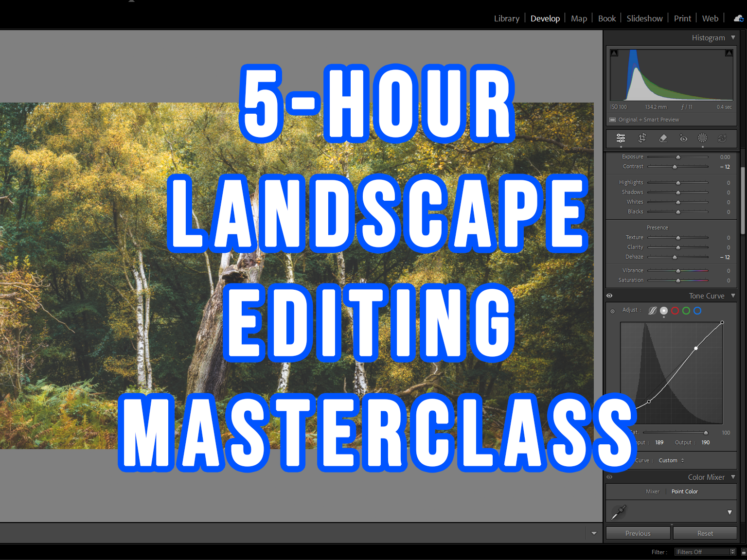Open the Point Curve Custom dropdown
747x560 pixels.
coord(670,460)
